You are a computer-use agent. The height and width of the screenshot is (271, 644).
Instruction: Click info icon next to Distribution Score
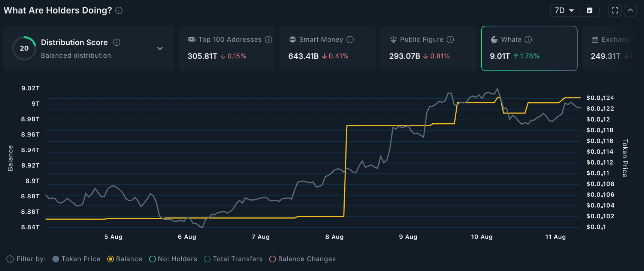click(117, 42)
